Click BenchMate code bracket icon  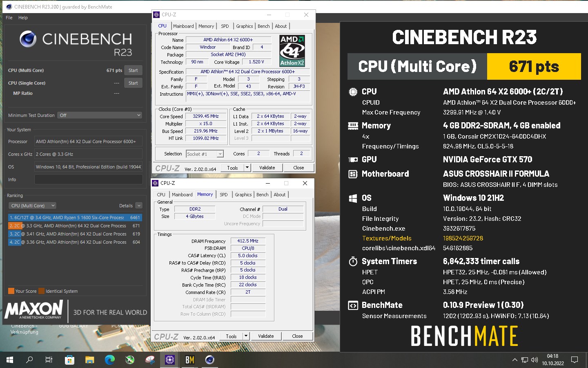point(353,305)
